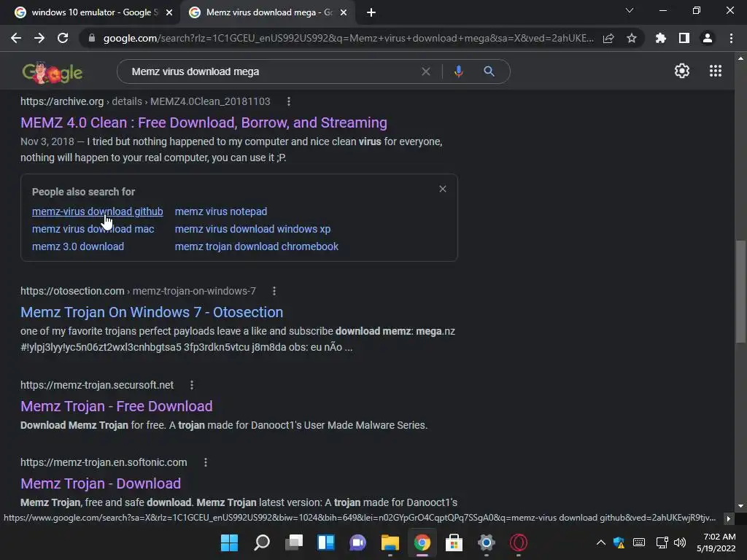This screenshot has width=747, height=560.
Task: Dismiss the People also search for box
Action: (x=443, y=189)
